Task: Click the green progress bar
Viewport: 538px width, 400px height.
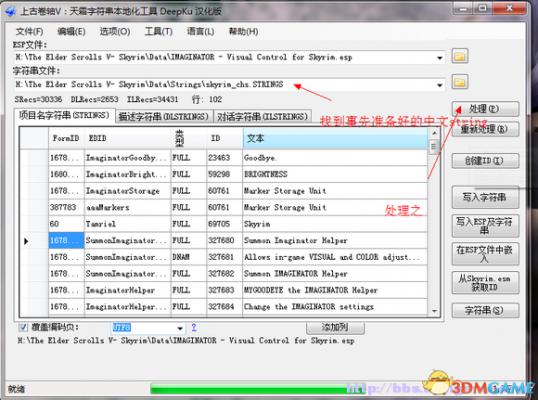Action: (257, 389)
